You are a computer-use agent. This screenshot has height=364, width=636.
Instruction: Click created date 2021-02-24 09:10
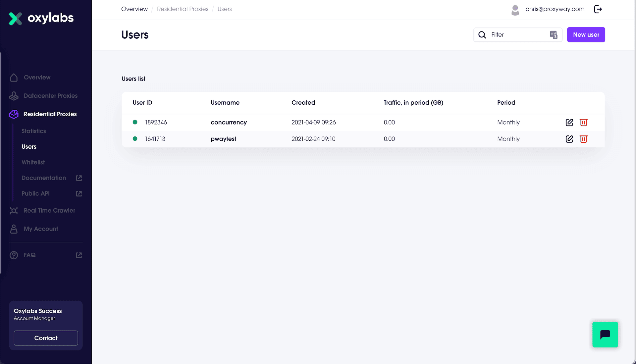pyautogui.click(x=313, y=139)
